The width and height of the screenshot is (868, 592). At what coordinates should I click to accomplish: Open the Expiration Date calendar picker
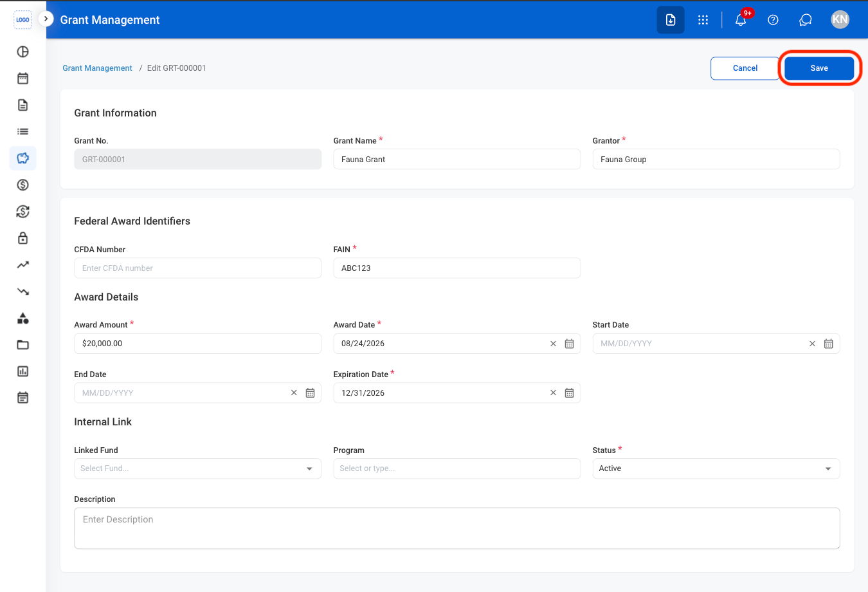tap(570, 393)
